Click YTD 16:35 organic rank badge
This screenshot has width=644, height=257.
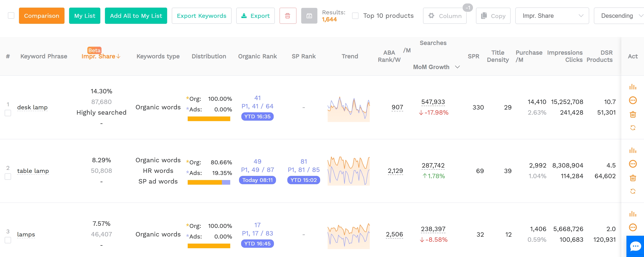(x=257, y=116)
